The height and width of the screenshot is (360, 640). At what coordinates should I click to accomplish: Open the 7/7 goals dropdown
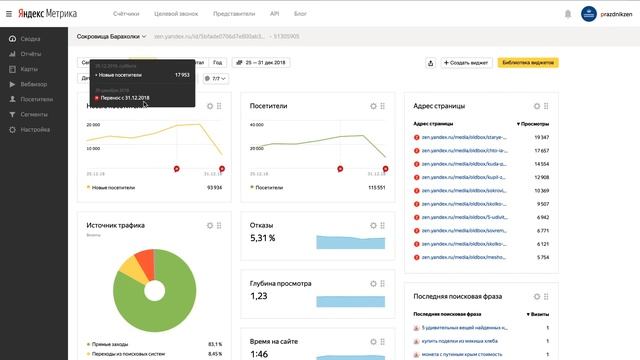[x=215, y=78]
